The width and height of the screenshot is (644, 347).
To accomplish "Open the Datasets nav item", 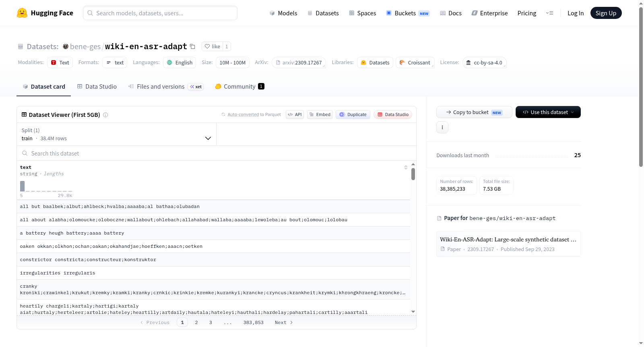I will [323, 13].
